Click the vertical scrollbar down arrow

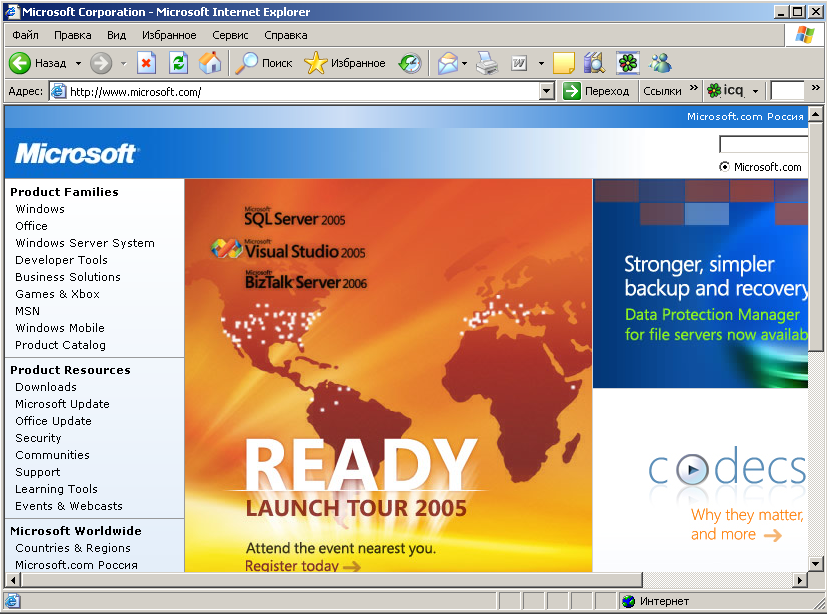(x=815, y=564)
